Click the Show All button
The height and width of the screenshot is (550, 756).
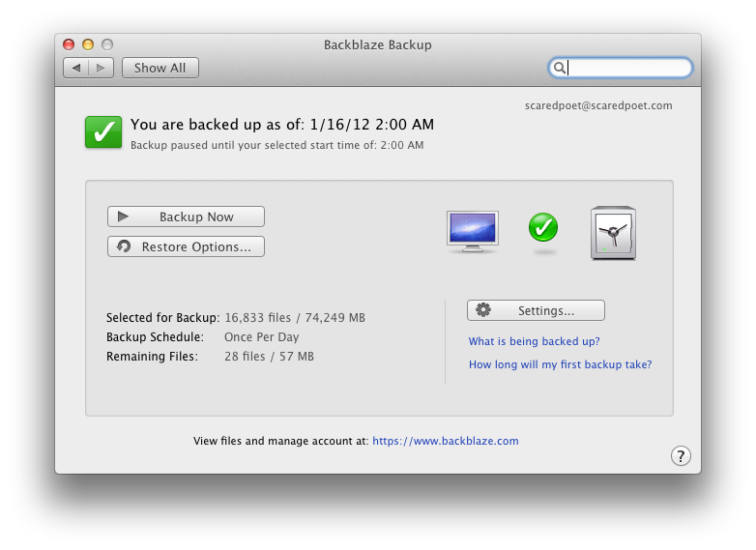(x=160, y=68)
